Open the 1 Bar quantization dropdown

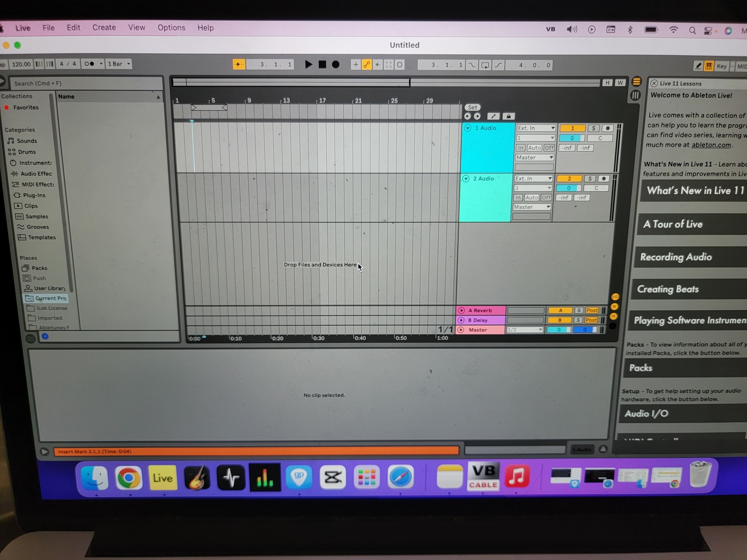point(119,64)
